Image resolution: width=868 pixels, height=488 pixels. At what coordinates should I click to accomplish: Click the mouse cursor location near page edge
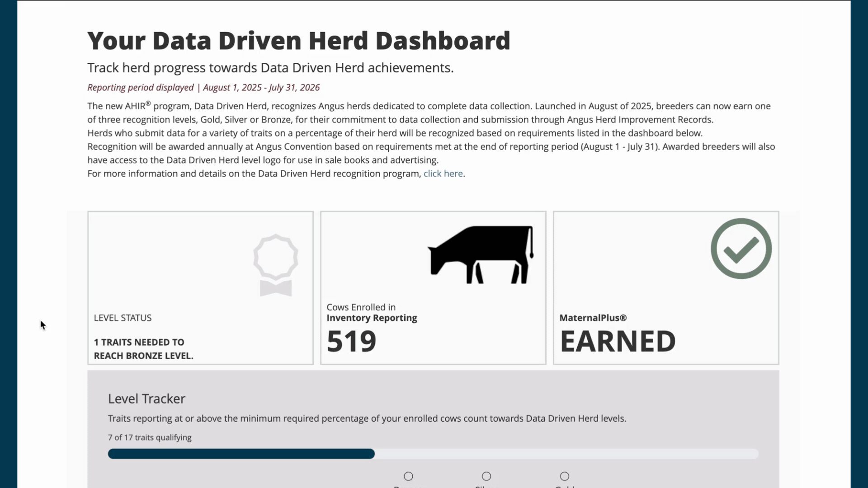click(42, 325)
